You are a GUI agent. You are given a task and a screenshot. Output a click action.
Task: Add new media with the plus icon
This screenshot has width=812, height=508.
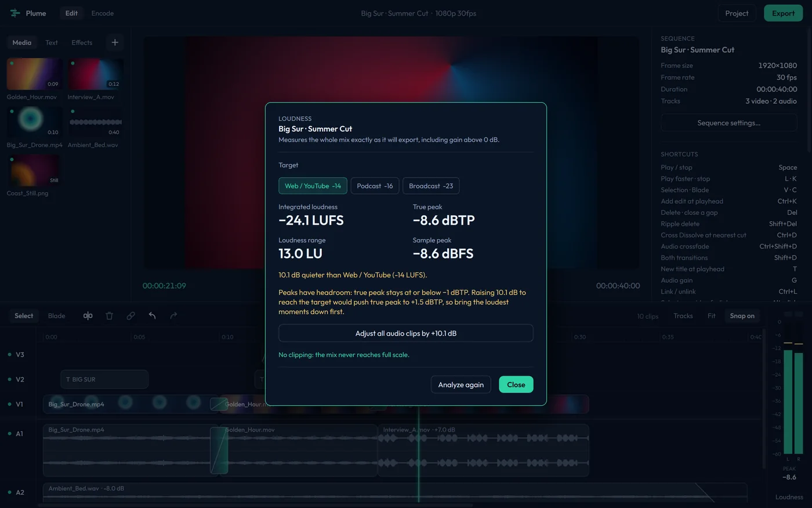(x=115, y=42)
